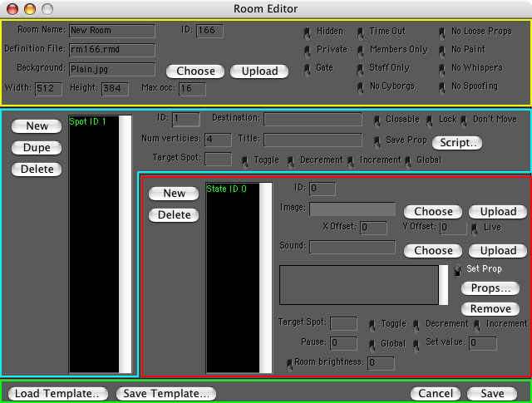This screenshot has height=403, width=532.
Task: Click Load Template.. button
Action: coord(57,393)
